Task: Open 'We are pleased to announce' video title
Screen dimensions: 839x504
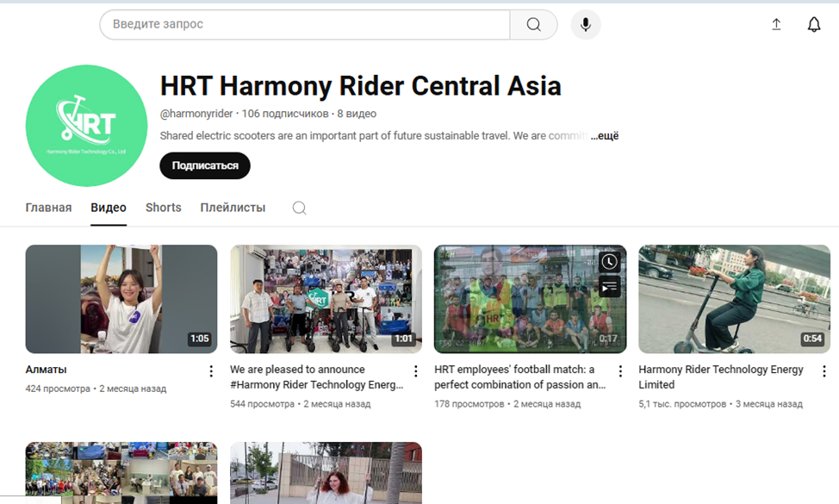Action: tap(317, 377)
